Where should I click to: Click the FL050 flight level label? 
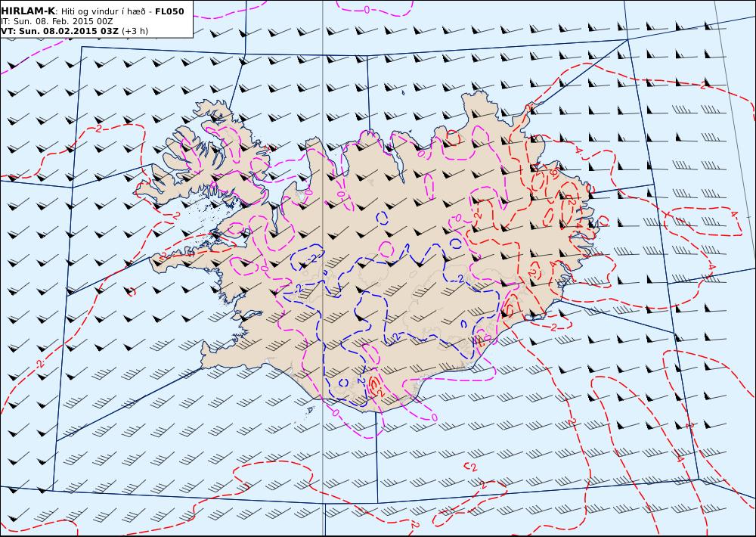pos(169,11)
